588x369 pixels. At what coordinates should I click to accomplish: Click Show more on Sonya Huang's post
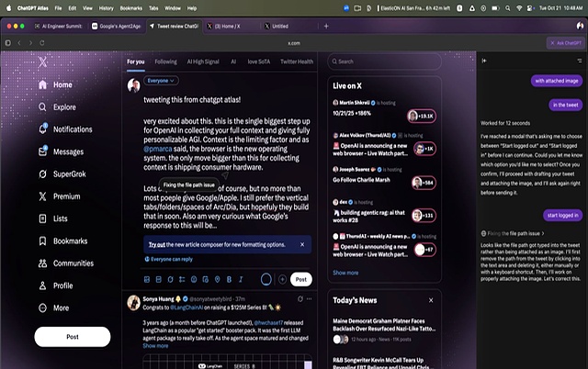[x=155, y=346]
